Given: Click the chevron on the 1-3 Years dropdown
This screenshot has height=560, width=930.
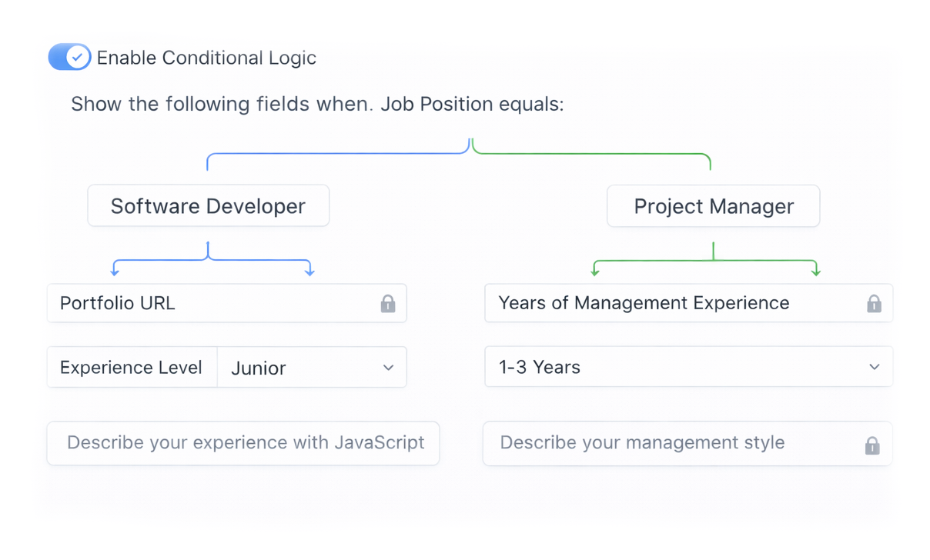Looking at the screenshot, I should point(874,367).
